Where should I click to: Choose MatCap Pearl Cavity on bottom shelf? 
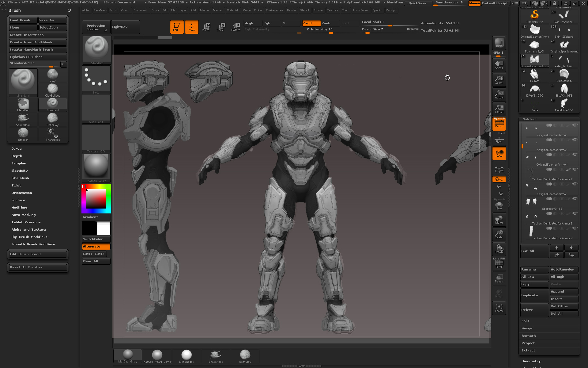click(157, 356)
